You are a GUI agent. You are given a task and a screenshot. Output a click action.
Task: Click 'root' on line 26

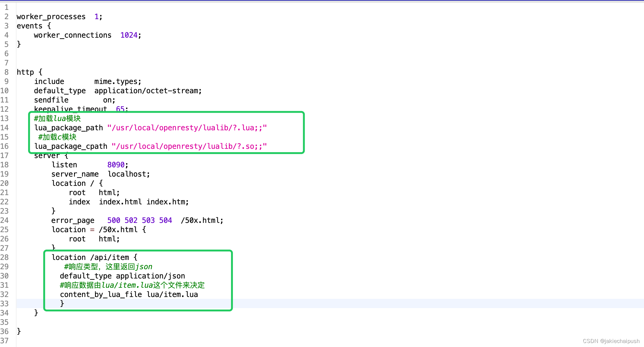[x=77, y=239]
